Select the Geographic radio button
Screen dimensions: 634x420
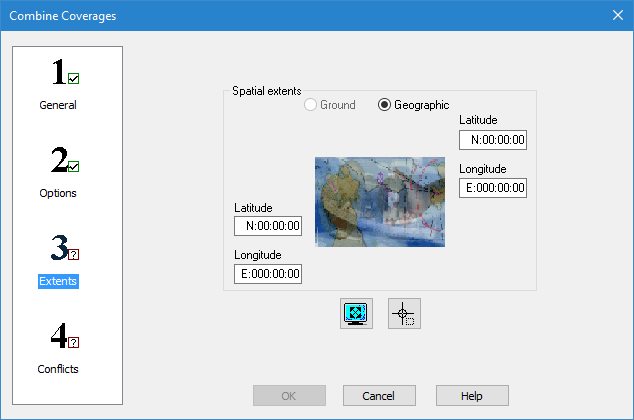pos(385,105)
